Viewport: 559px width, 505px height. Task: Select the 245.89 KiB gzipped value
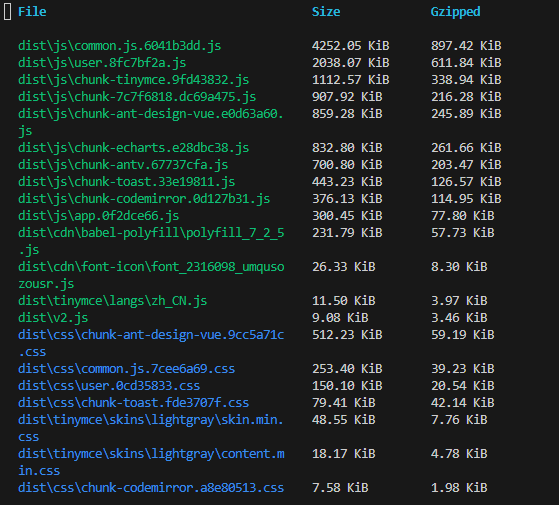coord(466,114)
